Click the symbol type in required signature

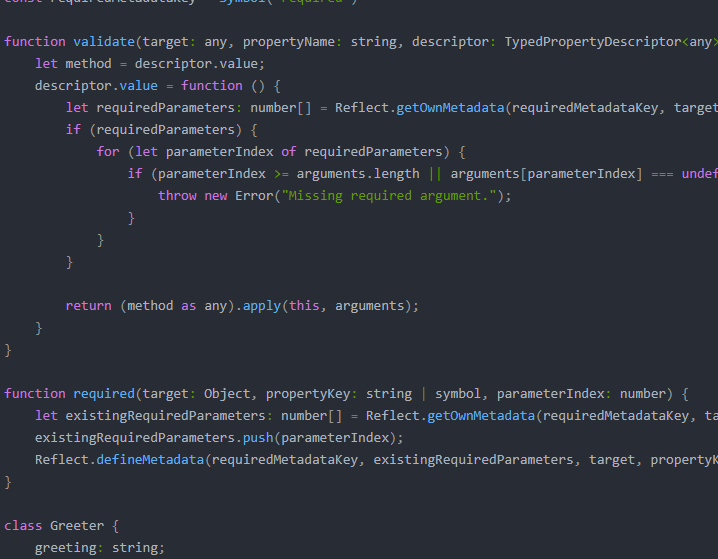[x=458, y=393]
